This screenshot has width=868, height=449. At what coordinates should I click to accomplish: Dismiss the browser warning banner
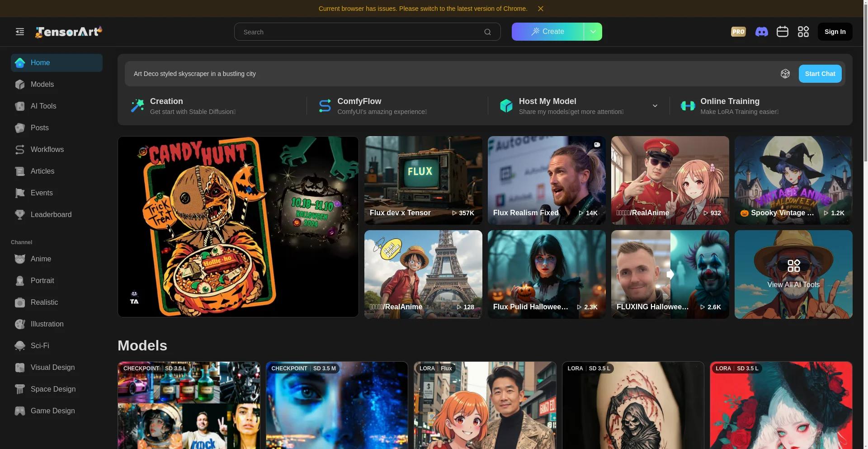(541, 9)
